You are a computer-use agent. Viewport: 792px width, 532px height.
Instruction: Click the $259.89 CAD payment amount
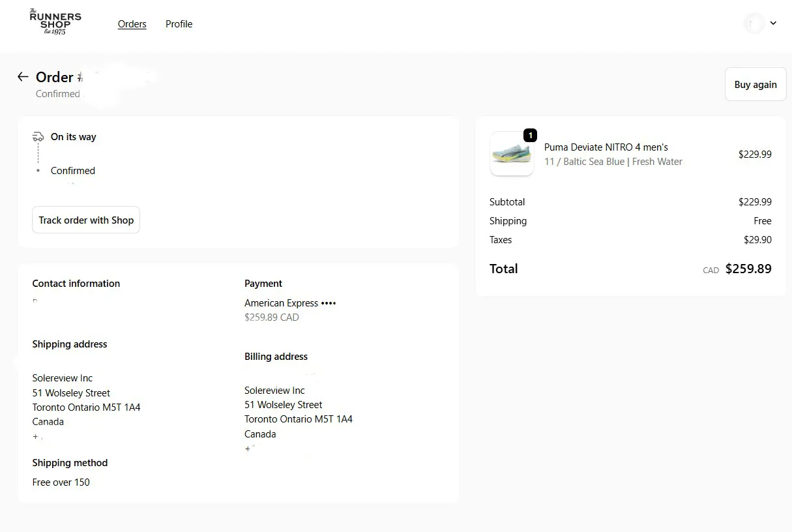click(x=272, y=318)
